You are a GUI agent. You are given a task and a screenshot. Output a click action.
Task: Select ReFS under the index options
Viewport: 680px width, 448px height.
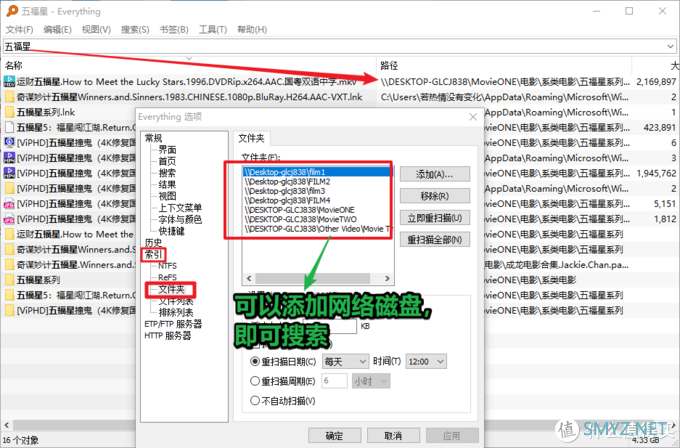pyautogui.click(x=167, y=277)
